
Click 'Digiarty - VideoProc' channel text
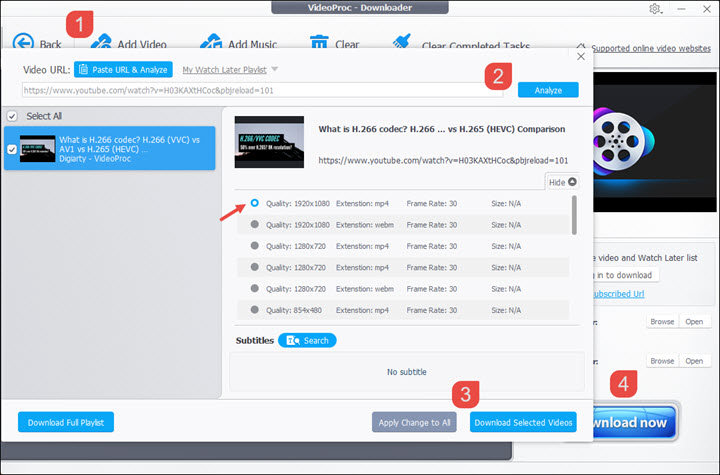pyautogui.click(x=95, y=158)
